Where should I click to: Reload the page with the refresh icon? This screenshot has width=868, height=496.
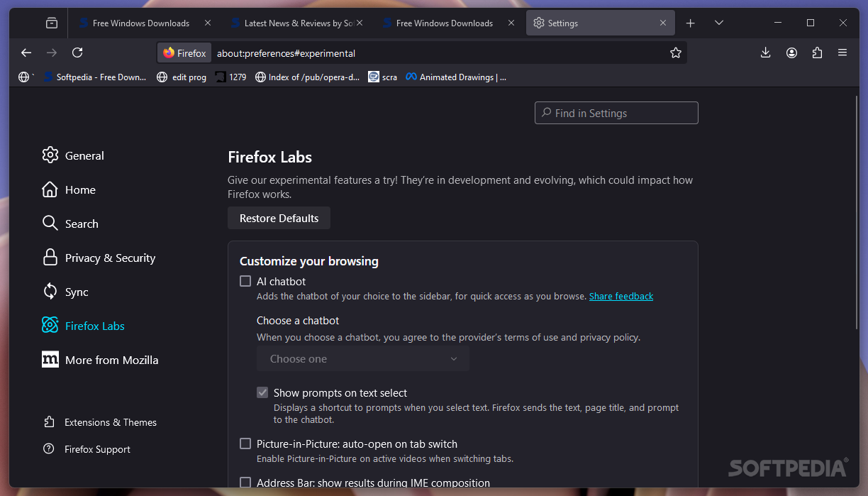pyautogui.click(x=77, y=53)
